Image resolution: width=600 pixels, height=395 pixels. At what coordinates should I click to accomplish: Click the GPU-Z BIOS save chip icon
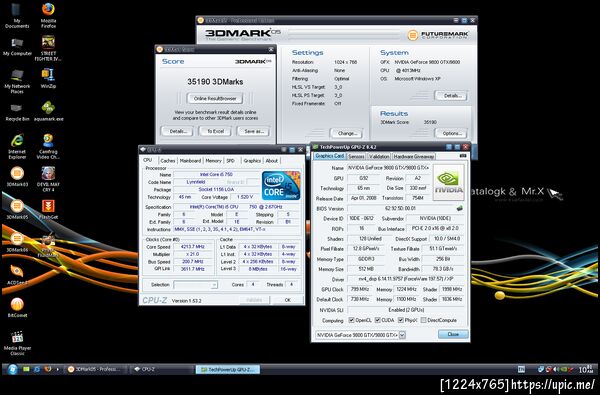coord(459,208)
